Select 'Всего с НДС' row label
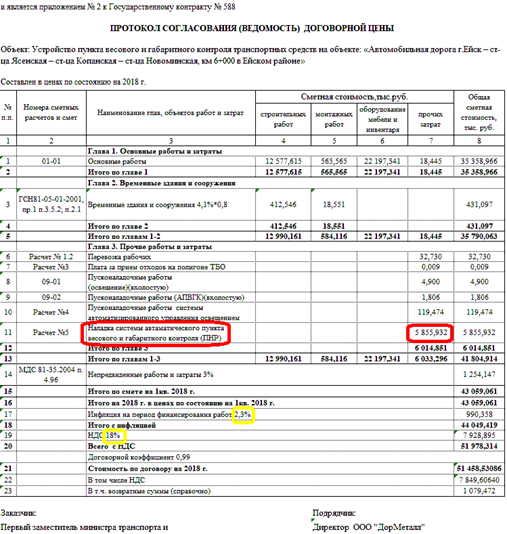This screenshot has height=534, width=507. [112, 446]
